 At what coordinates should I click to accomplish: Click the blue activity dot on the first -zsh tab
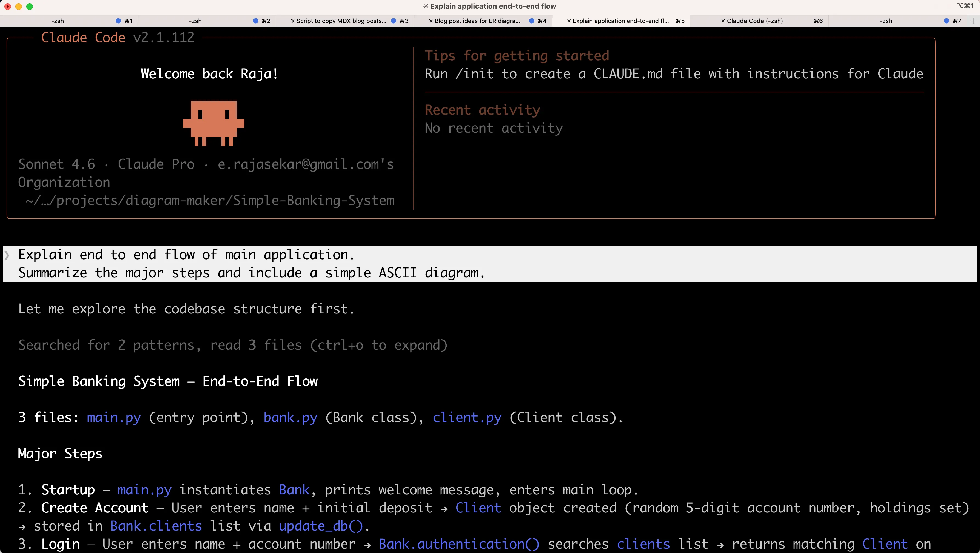119,21
